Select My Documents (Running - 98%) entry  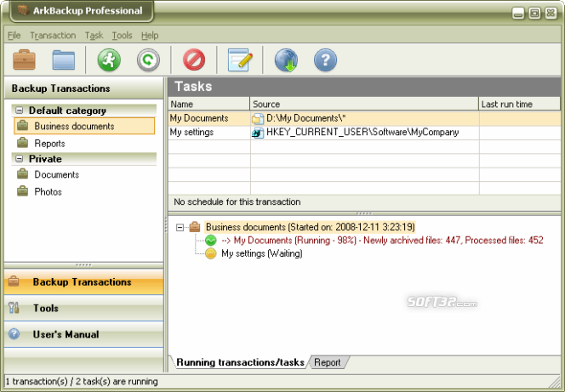click(382, 240)
